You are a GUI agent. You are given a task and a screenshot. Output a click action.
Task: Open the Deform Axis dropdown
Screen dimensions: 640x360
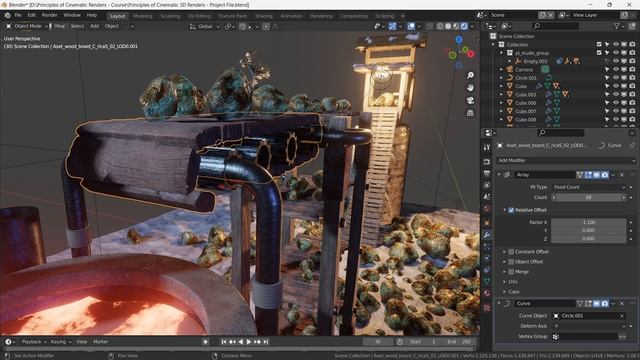tap(589, 326)
